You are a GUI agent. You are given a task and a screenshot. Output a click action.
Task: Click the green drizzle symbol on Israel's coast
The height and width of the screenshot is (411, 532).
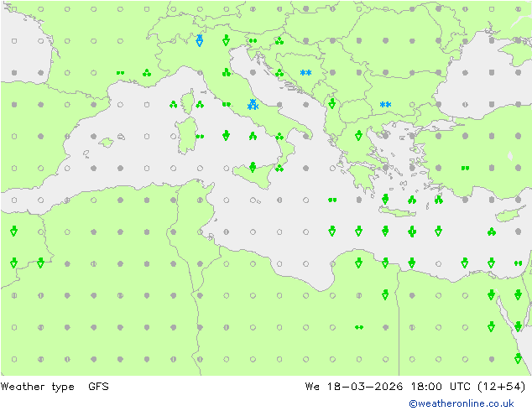click(x=518, y=263)
